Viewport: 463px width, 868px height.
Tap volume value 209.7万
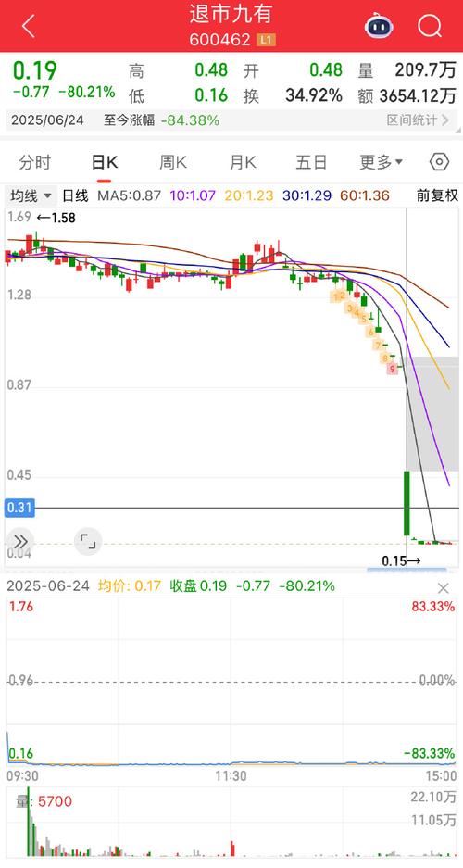[x=425, y=70]
